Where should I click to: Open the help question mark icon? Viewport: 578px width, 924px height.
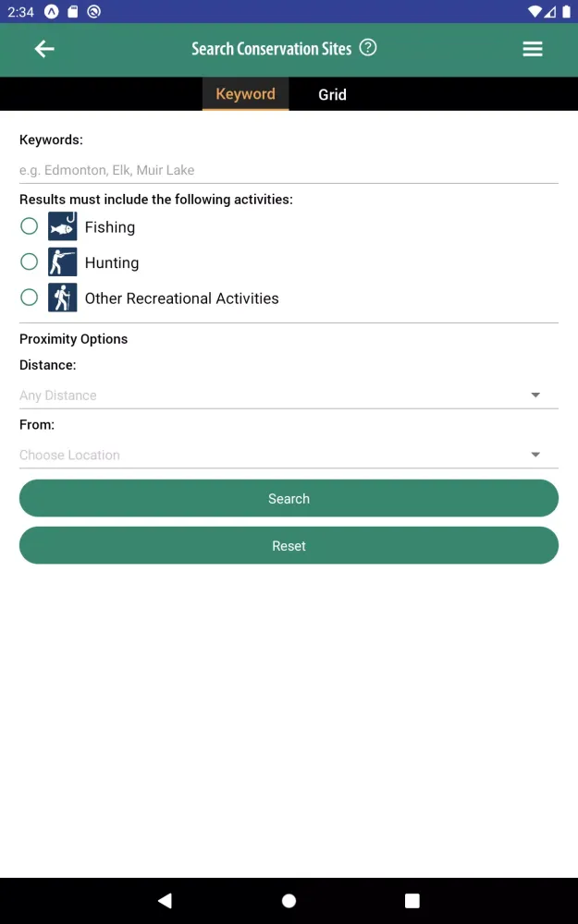(x=368, y=47)
